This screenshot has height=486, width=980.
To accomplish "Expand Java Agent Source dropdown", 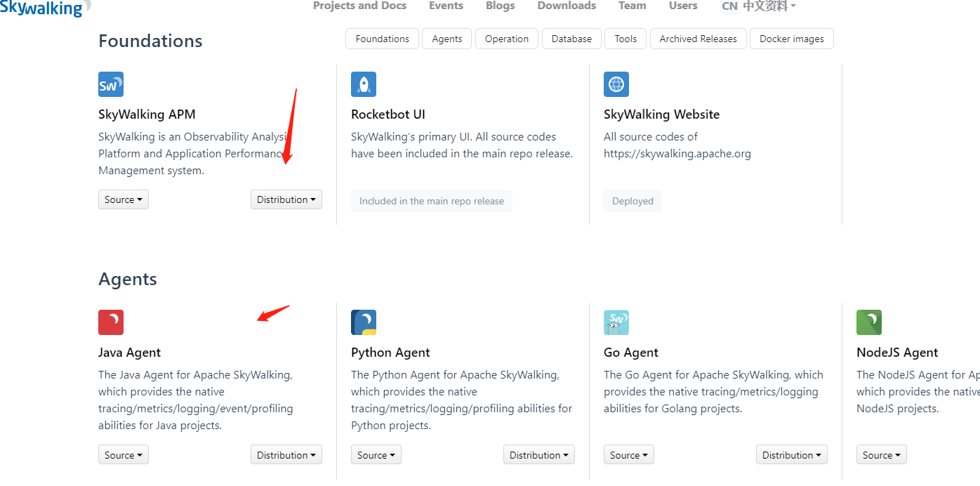I will click(x=124, y=455).
